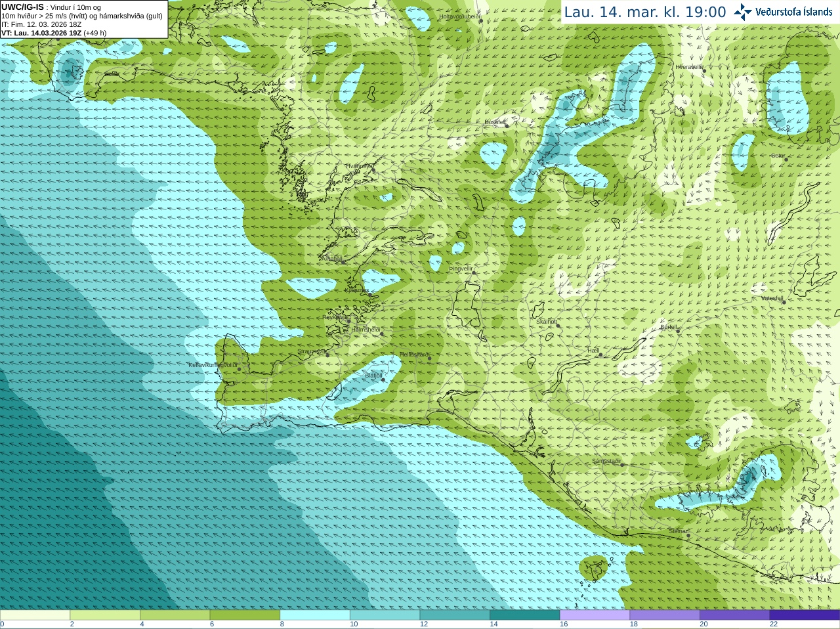Select the 16–18 m/s lavender legend swatch
Viewport: 840px width, 629px height.
(595, 615)
